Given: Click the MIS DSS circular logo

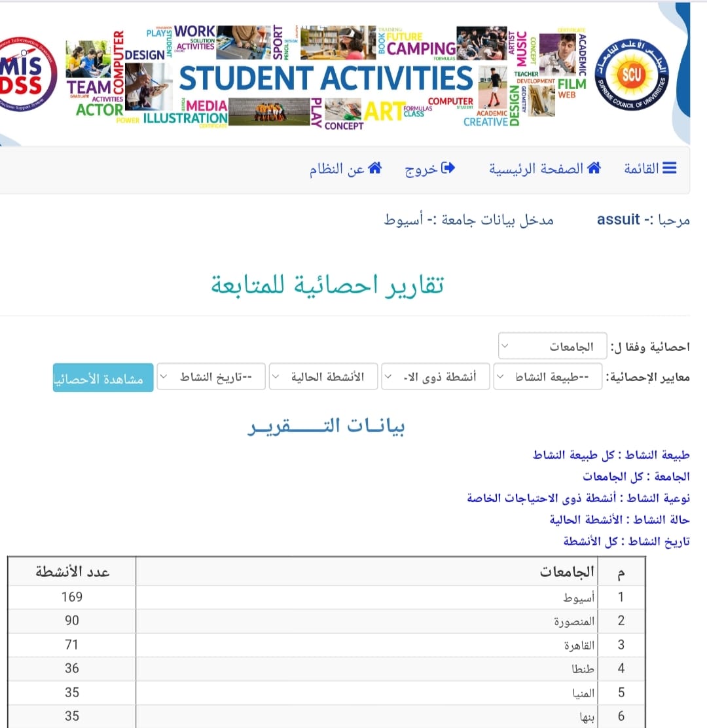Looking at the screenshot, I should [25, 75].
